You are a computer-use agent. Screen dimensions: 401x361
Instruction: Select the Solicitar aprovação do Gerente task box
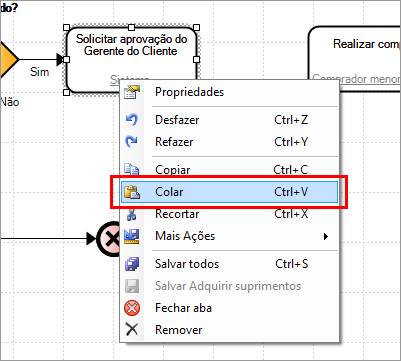(131, 59)
